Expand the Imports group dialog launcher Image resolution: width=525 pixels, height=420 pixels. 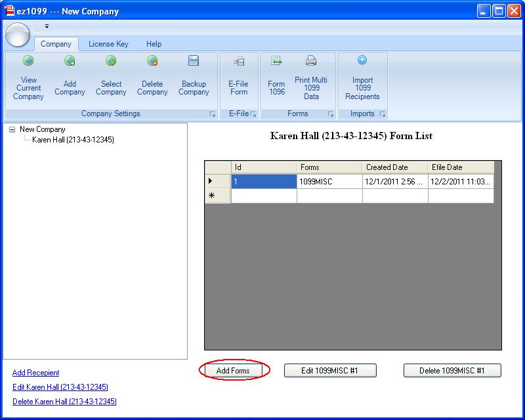(383, 114)
